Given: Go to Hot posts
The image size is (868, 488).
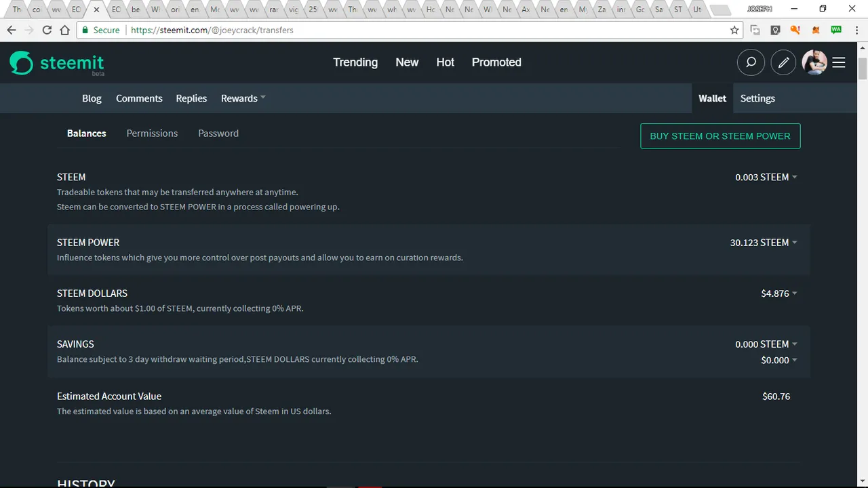Looking at the screenshot, I should [x=445, y=62].
